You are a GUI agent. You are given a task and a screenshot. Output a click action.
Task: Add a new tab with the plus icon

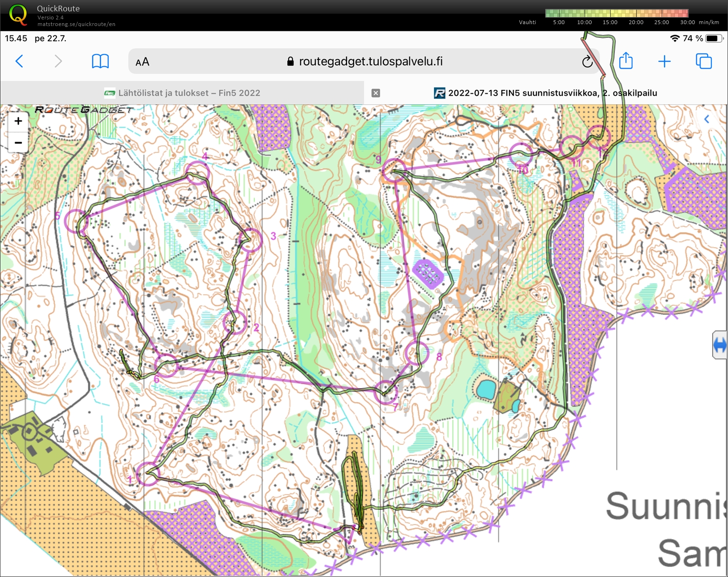(664, 61)
